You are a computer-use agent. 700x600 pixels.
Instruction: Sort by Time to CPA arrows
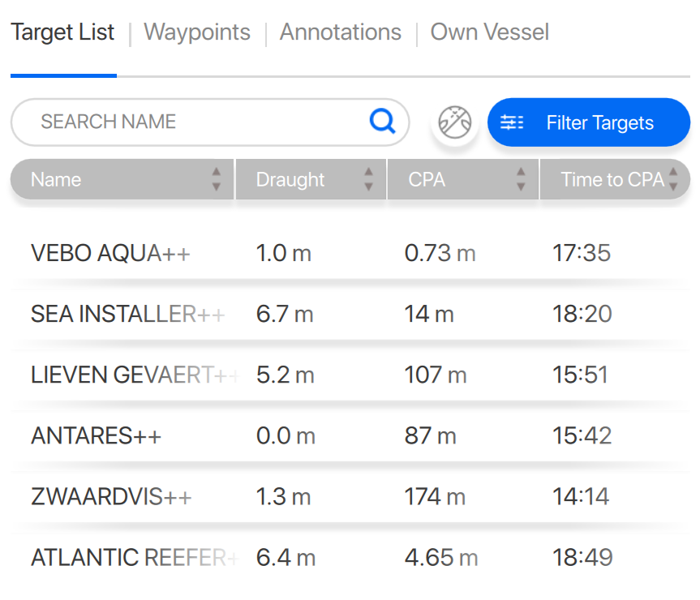[673, 179]
